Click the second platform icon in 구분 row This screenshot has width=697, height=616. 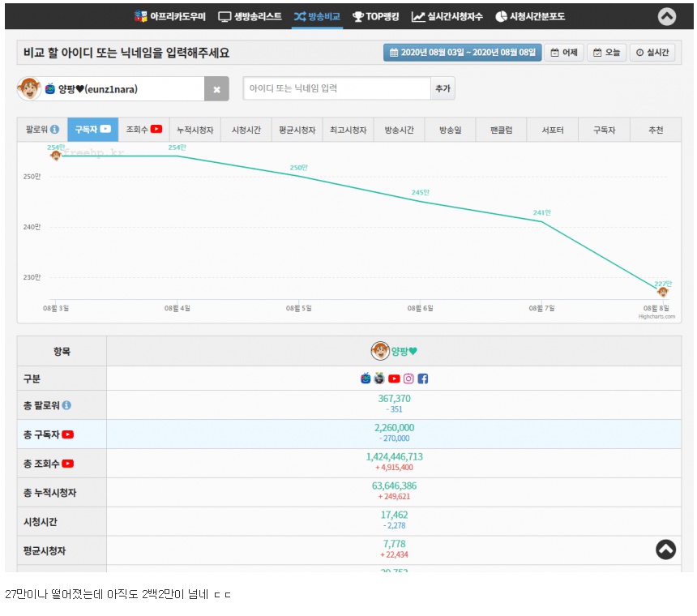(x=379, y=379)
